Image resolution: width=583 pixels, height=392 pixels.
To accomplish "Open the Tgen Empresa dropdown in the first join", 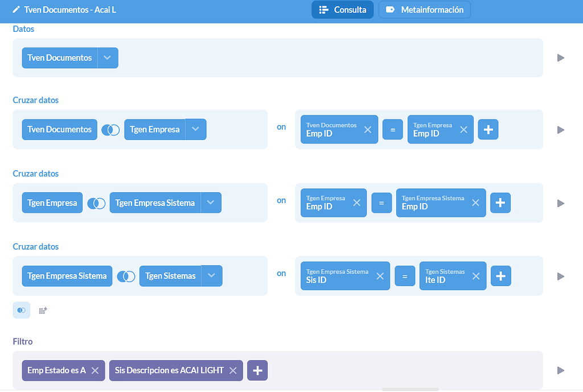I will [196, 129].
